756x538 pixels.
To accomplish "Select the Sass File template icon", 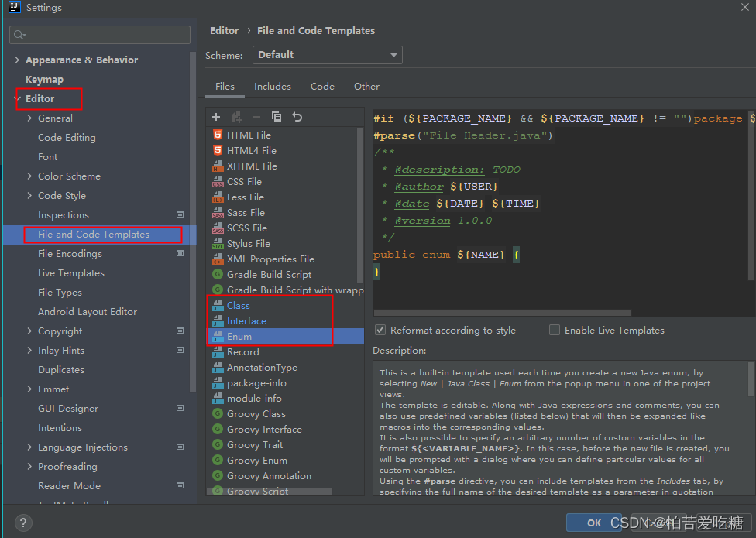I will (218, 212).
